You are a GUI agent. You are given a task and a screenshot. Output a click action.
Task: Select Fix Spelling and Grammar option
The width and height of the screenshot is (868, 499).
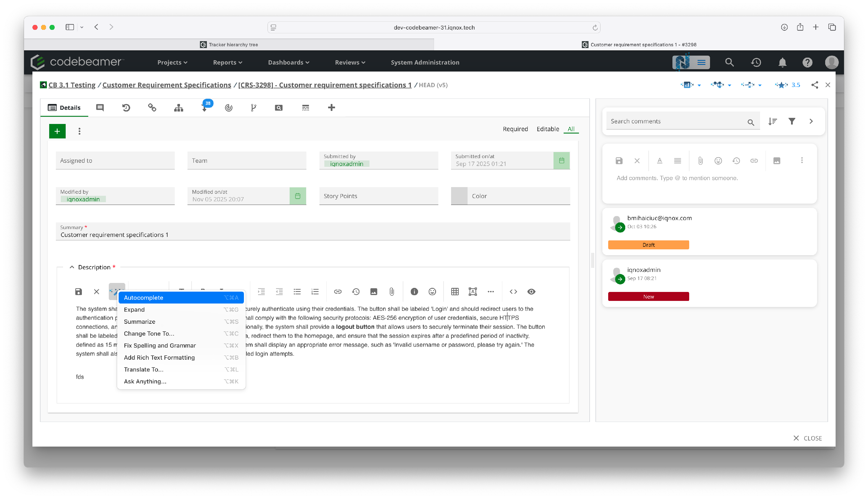(x=159, y=346)
